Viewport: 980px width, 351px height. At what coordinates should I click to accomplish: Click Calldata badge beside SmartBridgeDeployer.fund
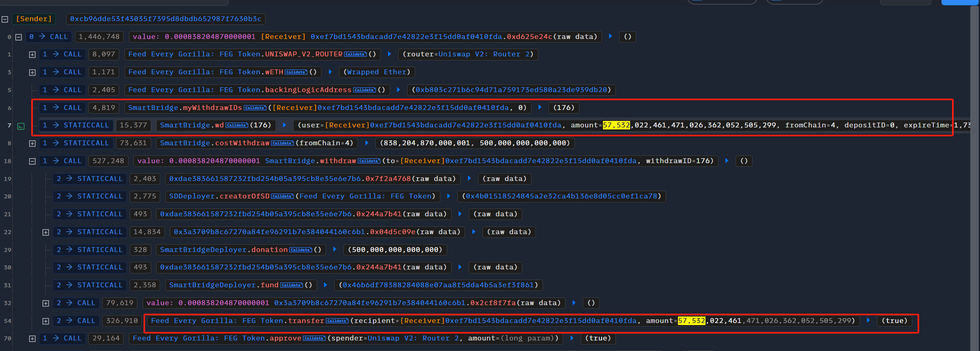292,285
